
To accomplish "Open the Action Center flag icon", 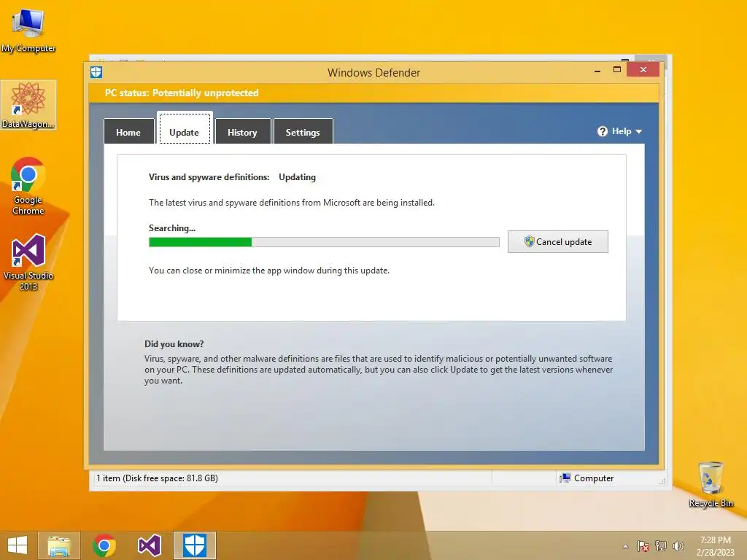I will (643, 546).
